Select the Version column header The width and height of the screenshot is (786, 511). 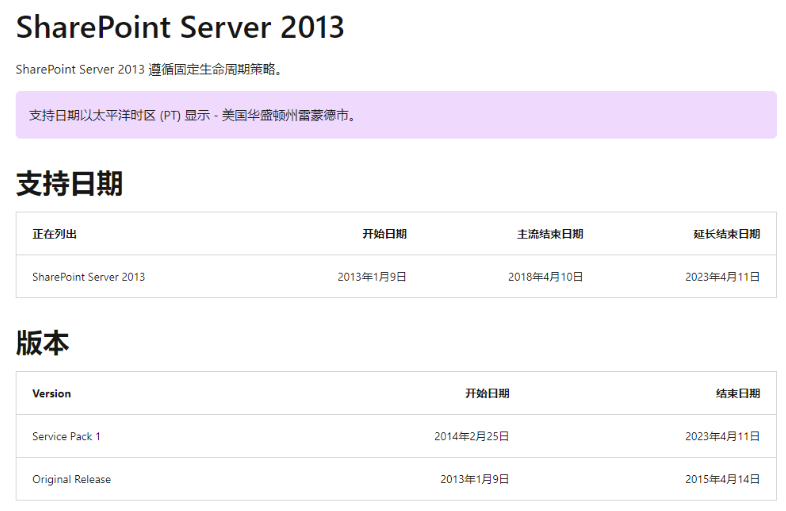pyautogui.click(x=52, y=394)
